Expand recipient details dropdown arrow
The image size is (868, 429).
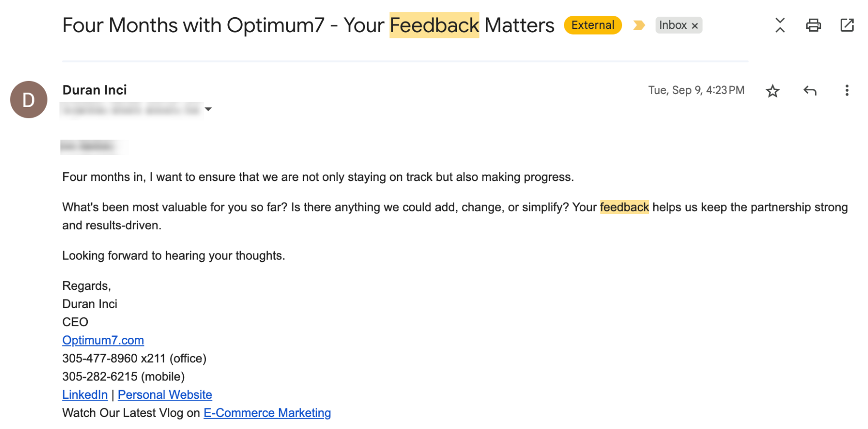(x=208, y=109)
